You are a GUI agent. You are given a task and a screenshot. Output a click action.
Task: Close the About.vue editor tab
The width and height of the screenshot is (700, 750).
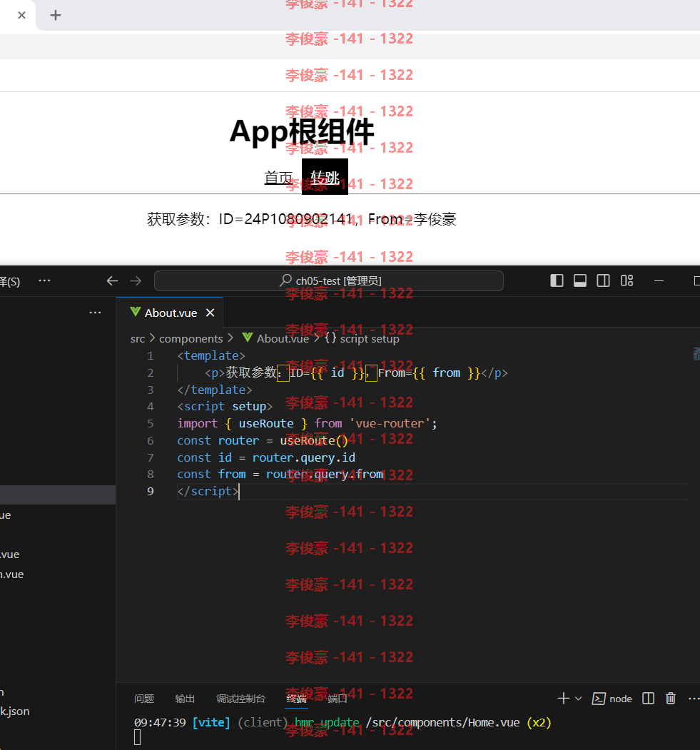[210, 313]
